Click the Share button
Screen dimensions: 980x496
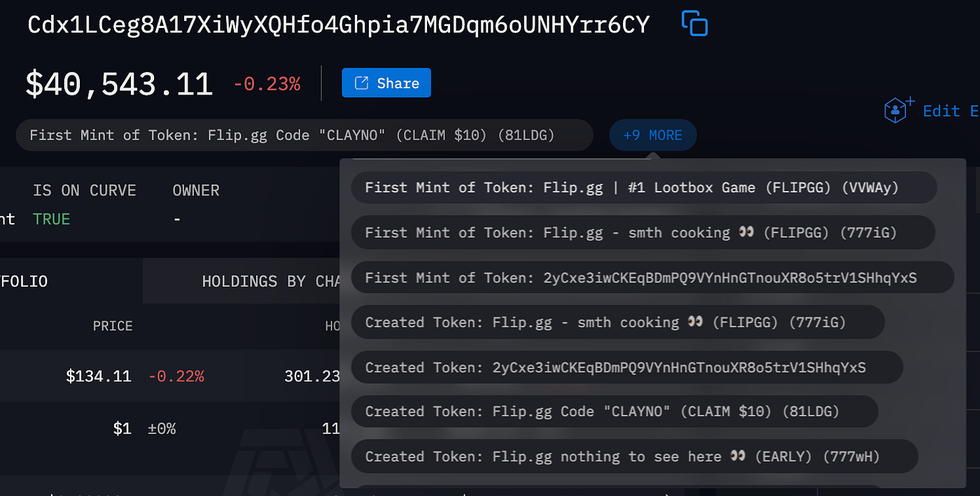(x=386, y=83)
